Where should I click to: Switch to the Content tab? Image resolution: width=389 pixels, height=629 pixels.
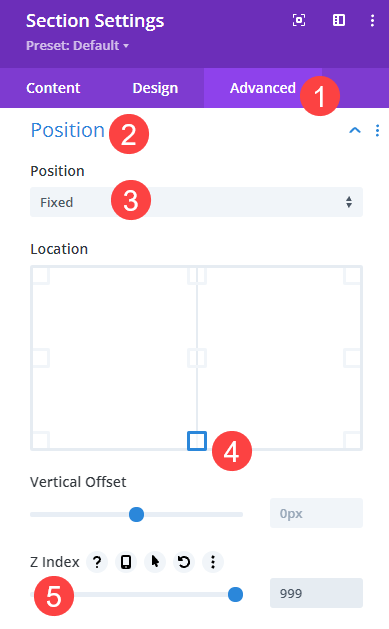(x=53, y=88)
